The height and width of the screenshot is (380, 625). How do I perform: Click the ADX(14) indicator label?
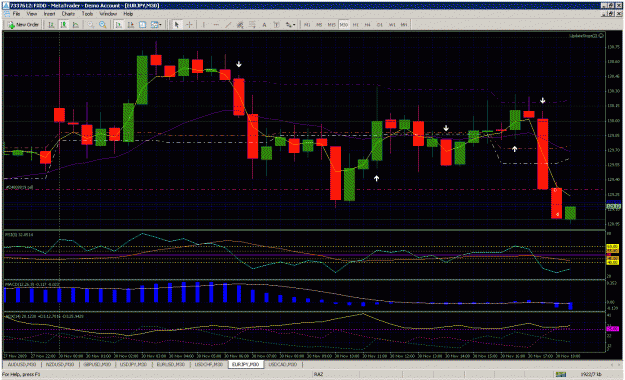tap(44, 316)
